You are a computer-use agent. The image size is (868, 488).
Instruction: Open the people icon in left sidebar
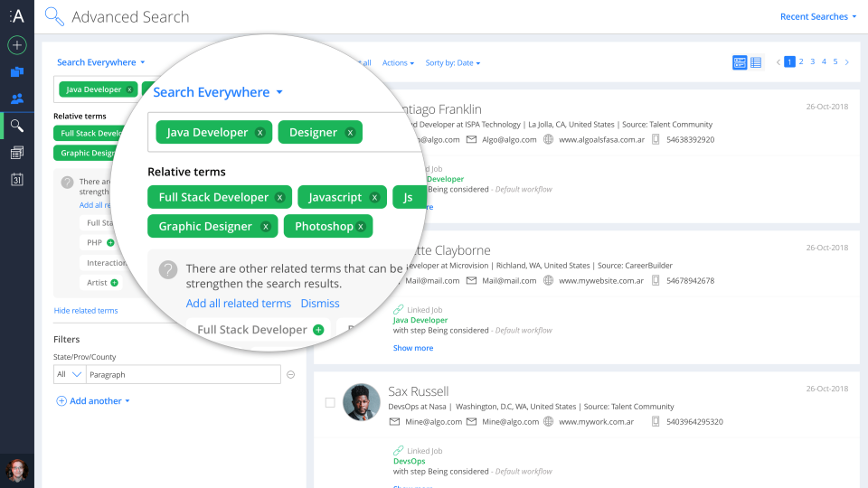click(x=17, y=99)
